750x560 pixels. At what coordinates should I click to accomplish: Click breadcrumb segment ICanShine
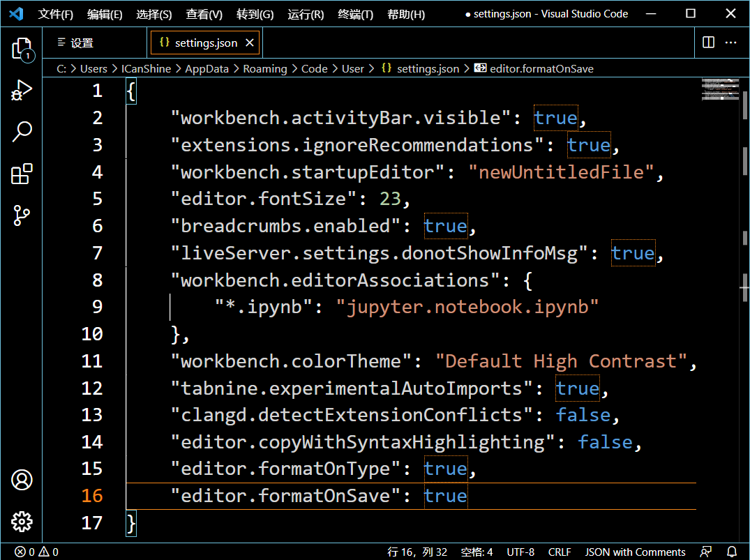146,69
